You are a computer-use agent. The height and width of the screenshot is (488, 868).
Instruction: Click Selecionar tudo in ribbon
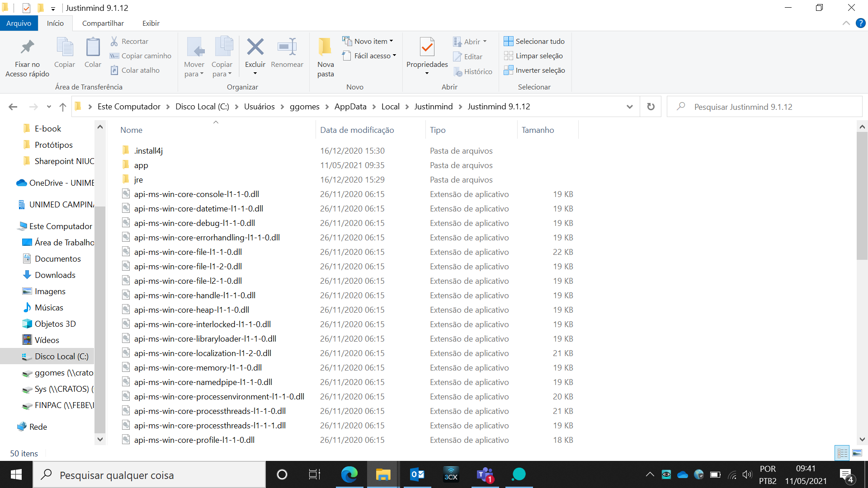[x=534, y=41]
